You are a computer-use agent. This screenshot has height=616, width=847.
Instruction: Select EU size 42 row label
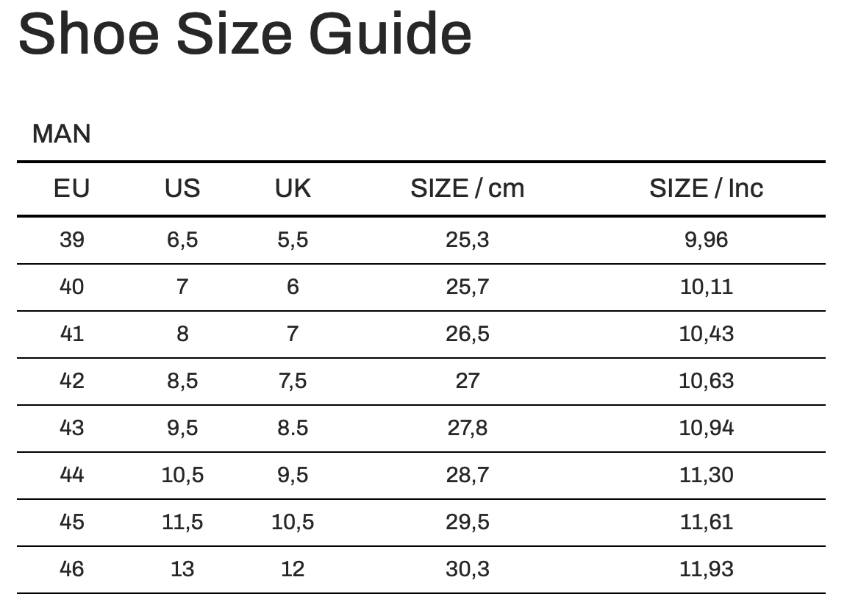[x=71, y=381]
